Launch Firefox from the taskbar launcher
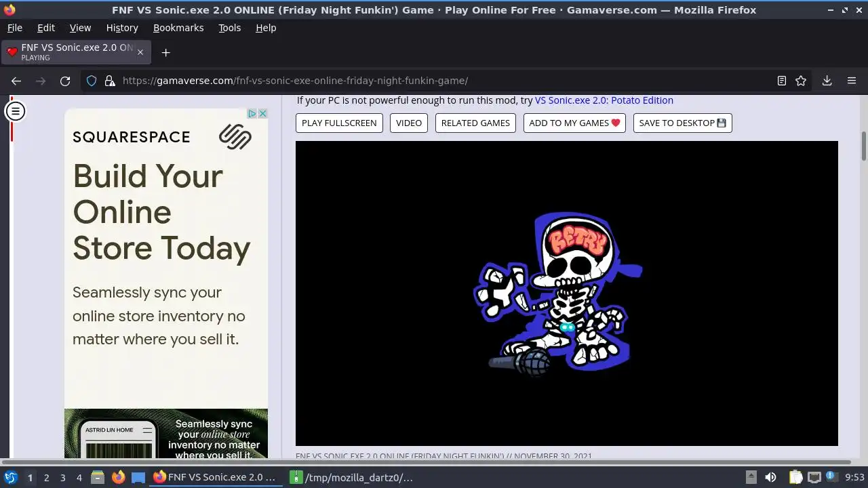Screen dimensions: 868x488 pos(118,477)
